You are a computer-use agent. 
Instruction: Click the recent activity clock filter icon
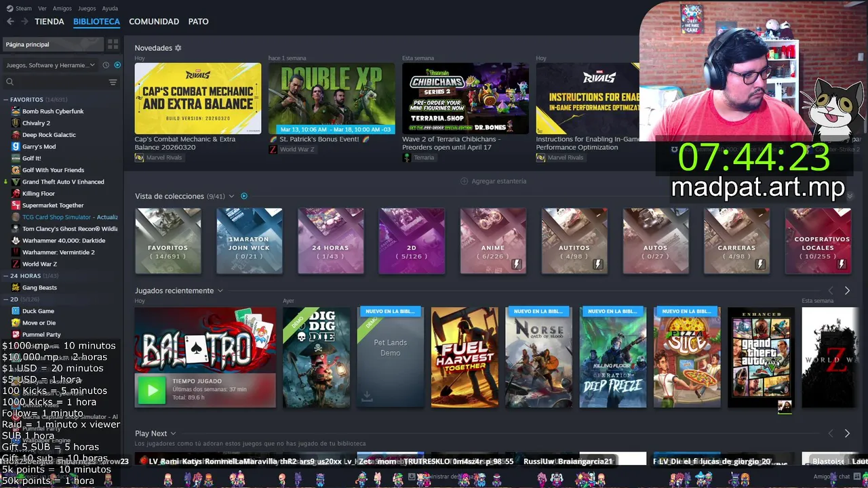[106, 65]
